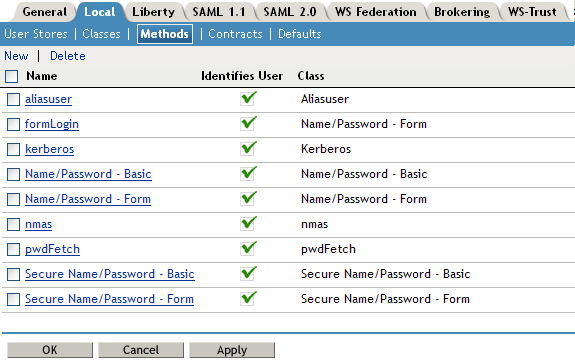This screenshot has height=360, width=575.
Task: Open the formLogin method link
Action: coord(52,124)
